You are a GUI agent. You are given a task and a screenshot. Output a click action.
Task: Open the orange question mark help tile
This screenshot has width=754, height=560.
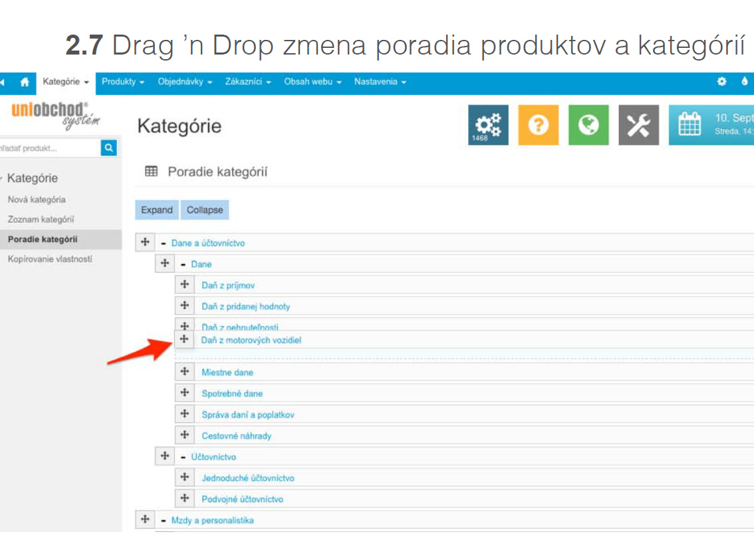click(538, 125)
